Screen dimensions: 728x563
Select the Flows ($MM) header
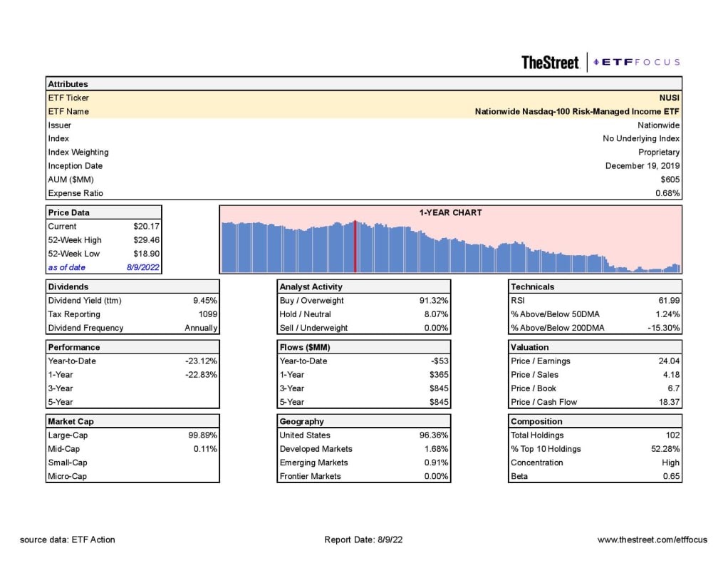(303, 347)
